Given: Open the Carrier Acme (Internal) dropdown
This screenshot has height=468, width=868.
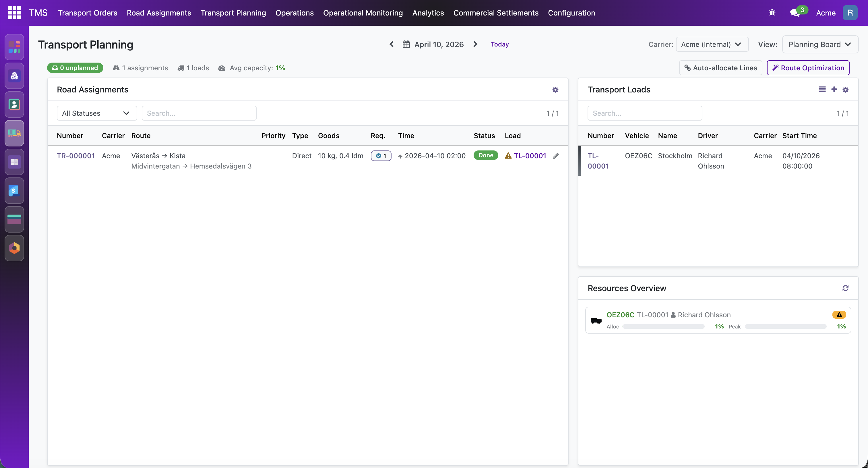Looking at the screenshot, I should (x=712, y=45).
